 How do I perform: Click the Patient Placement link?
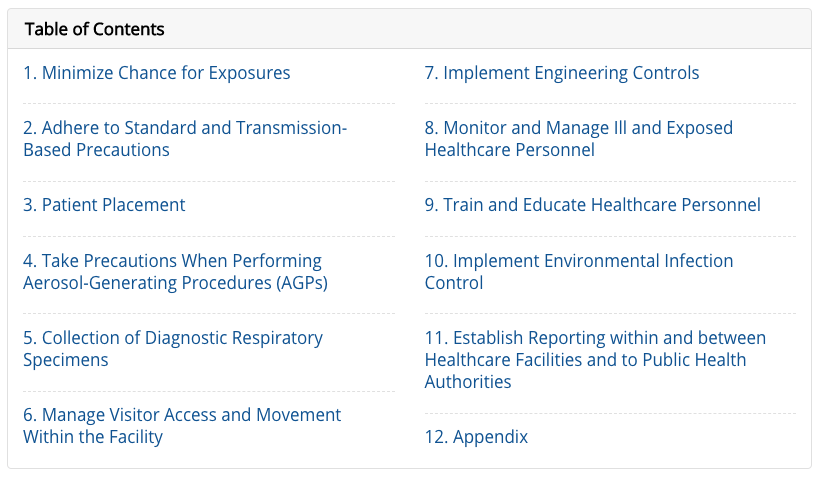[104, 205]
